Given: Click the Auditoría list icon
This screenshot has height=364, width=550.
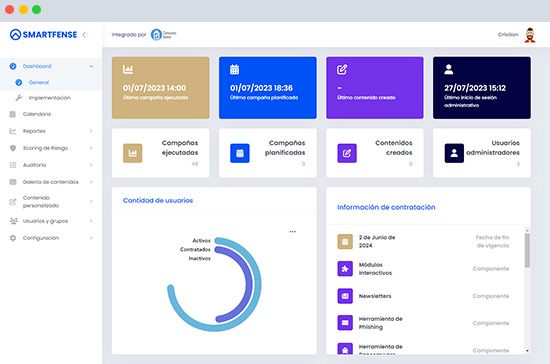Looking at the screenshot, I should [x=13, y=165].
